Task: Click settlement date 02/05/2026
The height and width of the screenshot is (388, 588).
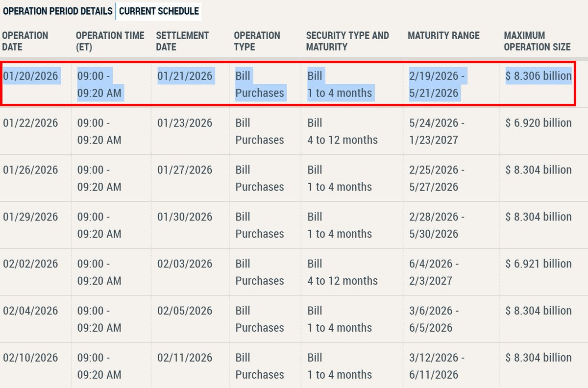Action: point(185,311)
